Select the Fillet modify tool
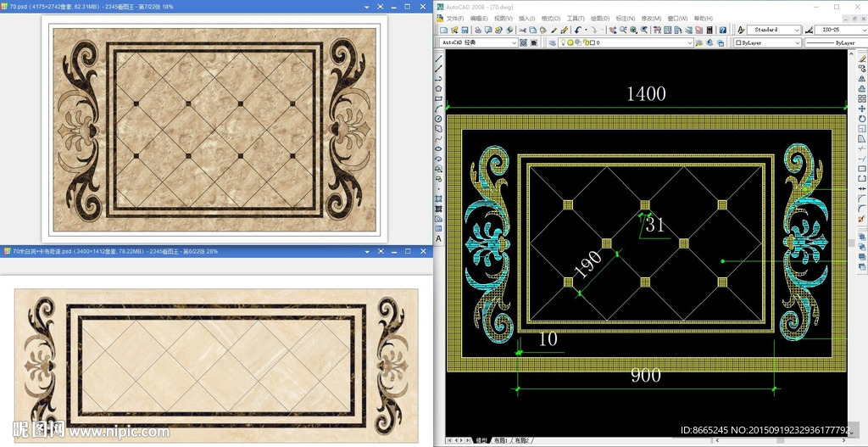The image size is (868, 447). pos(862,209)
